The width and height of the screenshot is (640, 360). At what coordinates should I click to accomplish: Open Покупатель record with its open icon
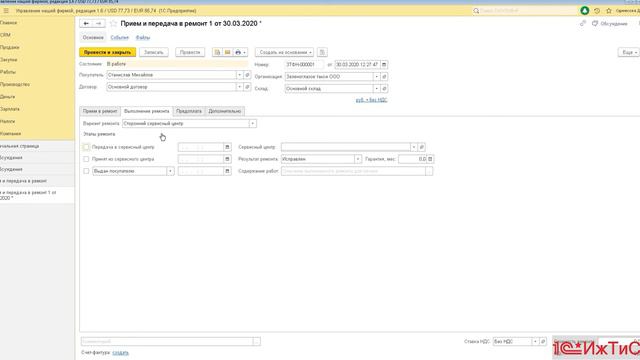tap(247, 75)
